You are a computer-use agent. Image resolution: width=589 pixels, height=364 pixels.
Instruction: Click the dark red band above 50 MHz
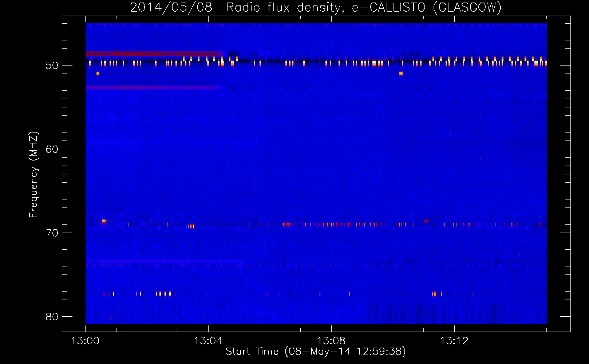pos(154,54)
